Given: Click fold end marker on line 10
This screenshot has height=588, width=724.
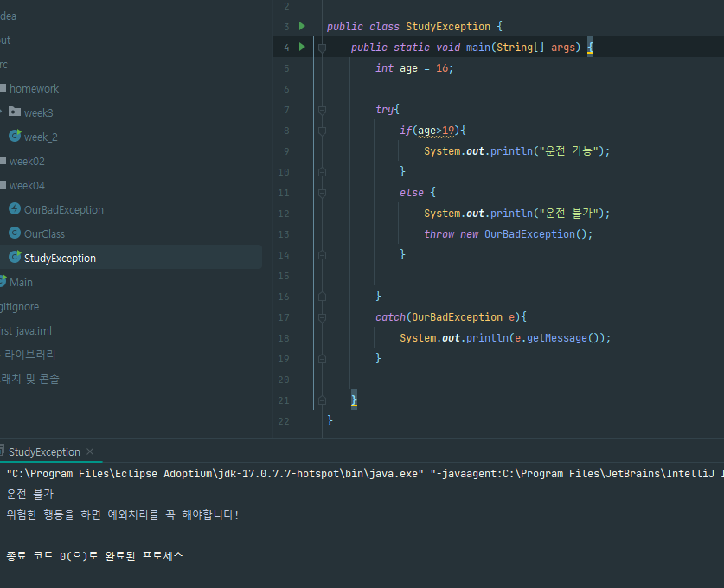Looking at the screenshot, I should click(x=323, y=172).
